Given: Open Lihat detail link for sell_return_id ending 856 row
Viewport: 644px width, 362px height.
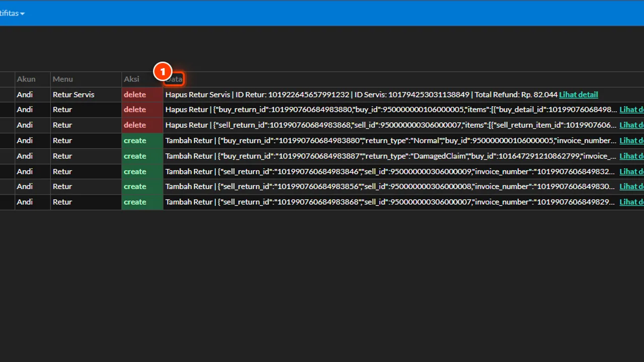Looking at the screenshot, I should [631, 187].
